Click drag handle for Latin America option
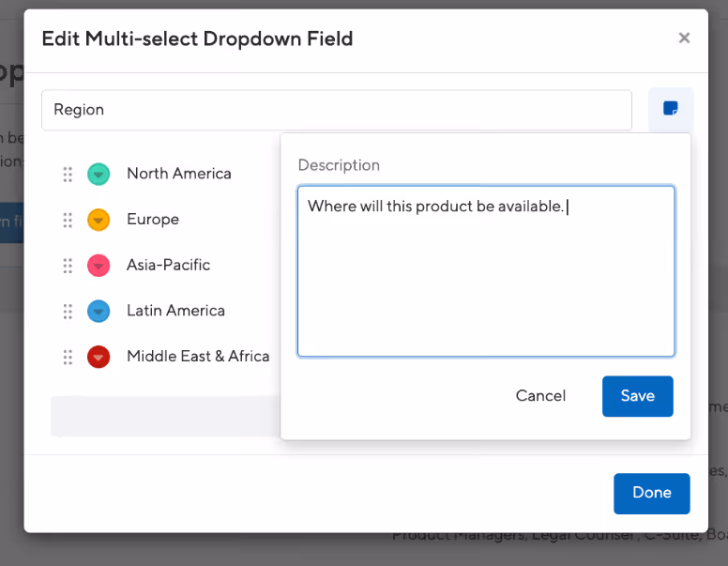Viewport: 728px width, 566px height. click(68, 311)
